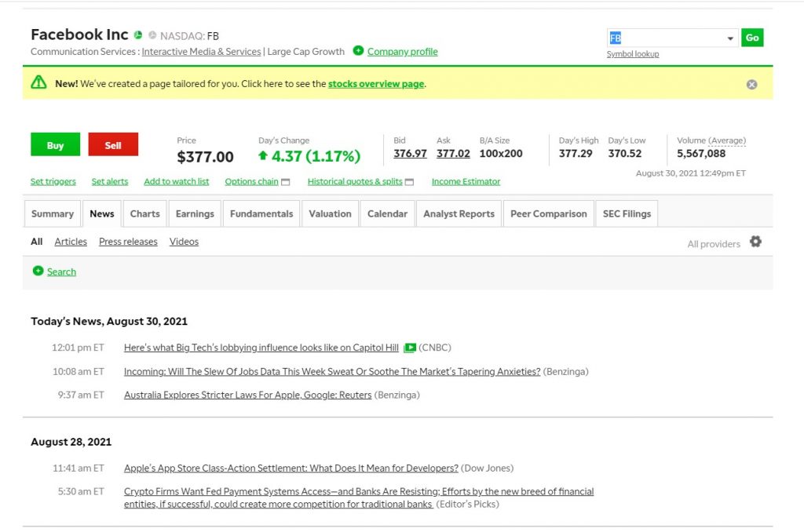Viewport: 804px width, 532px height.
Task: Open the Slew Of Jobs Data article
Action: point(332,372)
